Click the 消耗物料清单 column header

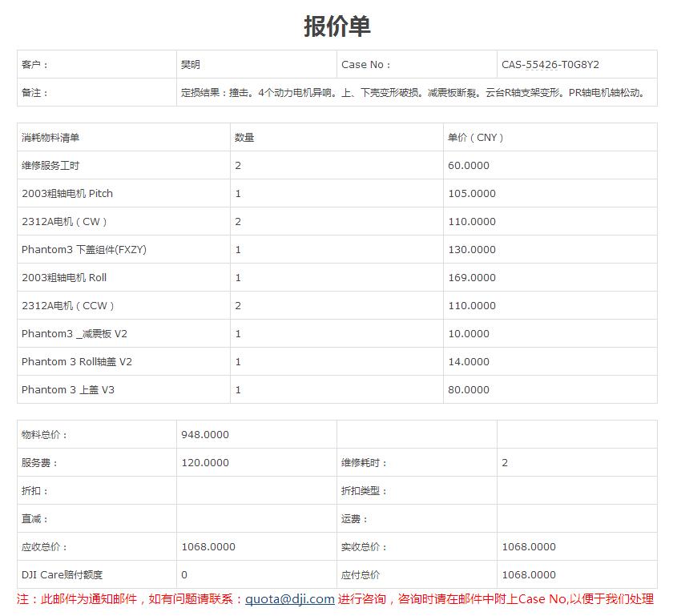pyautogui.click(x=50, y=137)
